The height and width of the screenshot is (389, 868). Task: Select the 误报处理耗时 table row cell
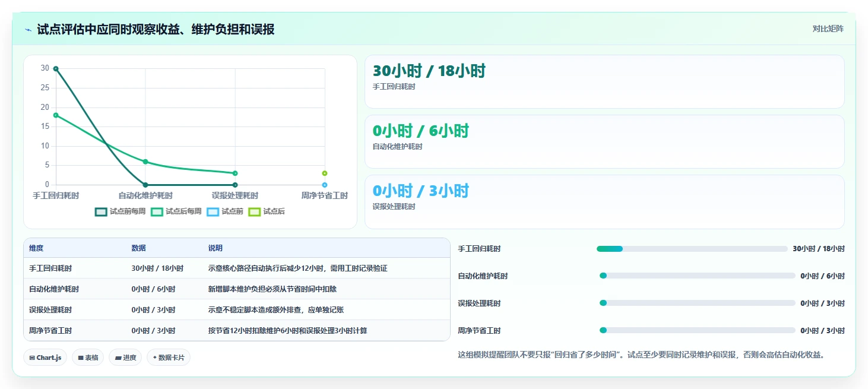50,310
